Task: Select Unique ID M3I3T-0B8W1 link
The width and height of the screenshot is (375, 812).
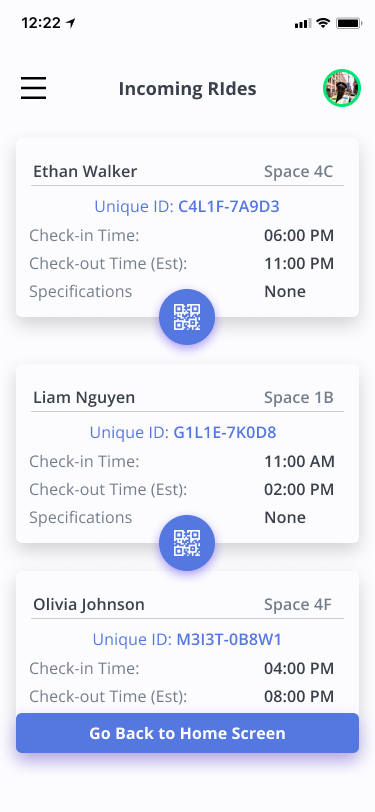Action: pos(187,640)
